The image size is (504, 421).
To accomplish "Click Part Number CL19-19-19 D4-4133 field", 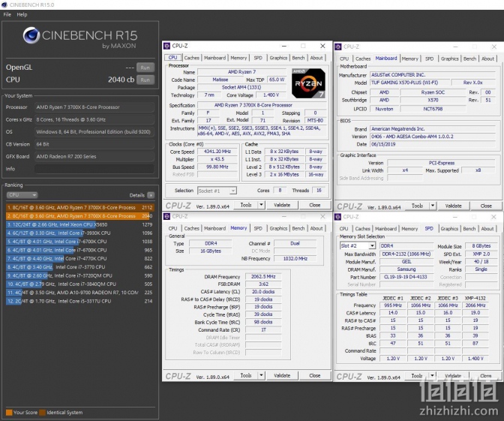I will pyautogui.click(x=406, y=277).
